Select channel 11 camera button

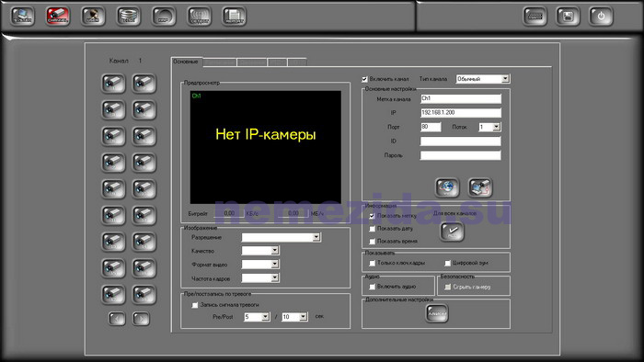tap(113, 215)
